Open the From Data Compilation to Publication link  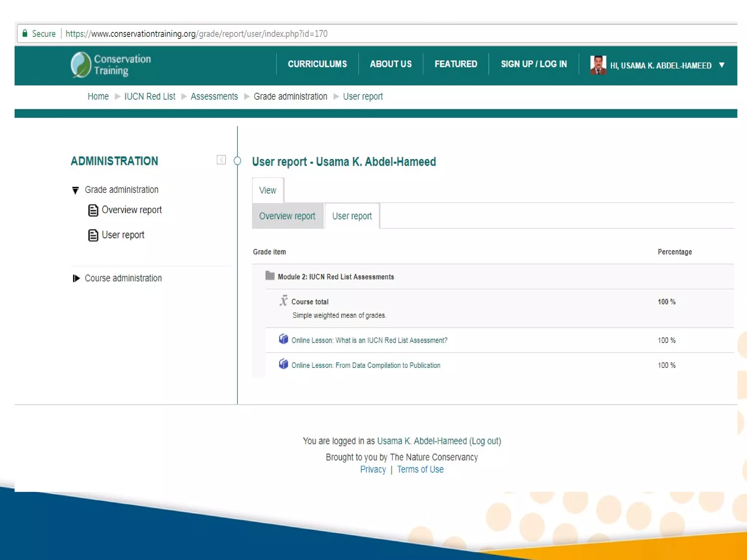click(366, 365)
